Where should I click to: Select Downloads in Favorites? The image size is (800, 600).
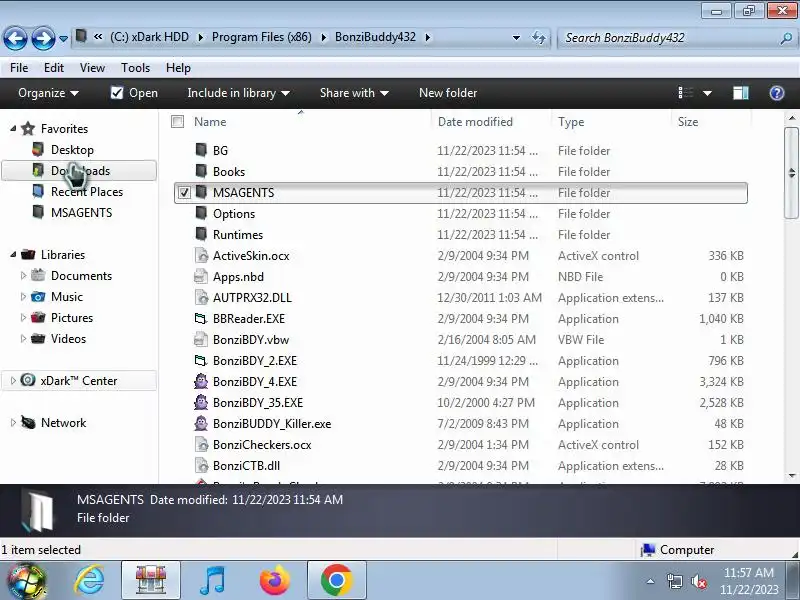tap(80, 170)
